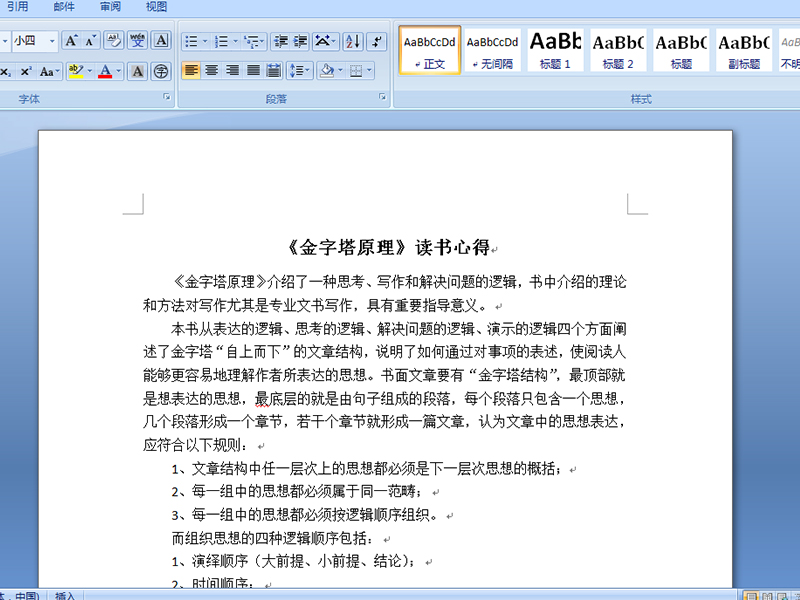
Task: Apply the 无间隔 style
Action: coord(493,50)
